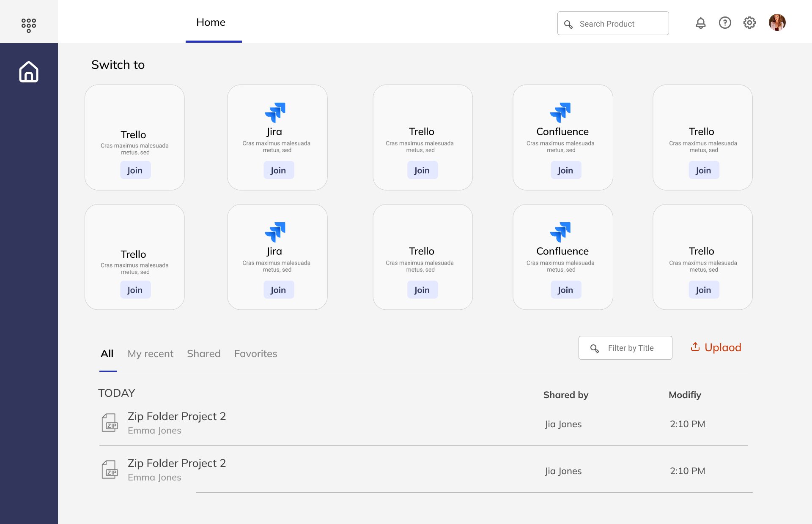Click the home icon in the sidebar
The image size is (812, 524).
29,72
